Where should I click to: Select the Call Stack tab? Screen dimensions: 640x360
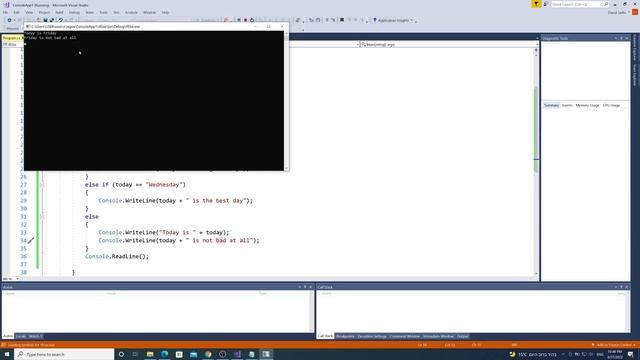[x=325, y=336]
